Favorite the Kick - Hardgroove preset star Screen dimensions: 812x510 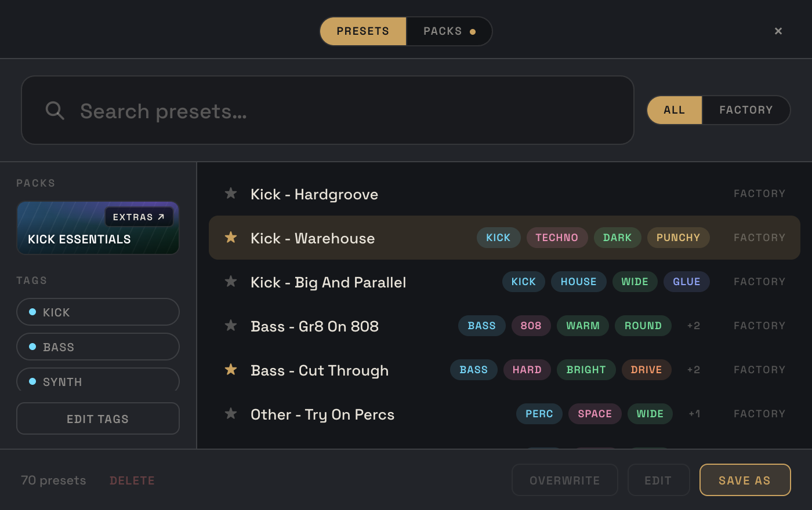(231, 193)
